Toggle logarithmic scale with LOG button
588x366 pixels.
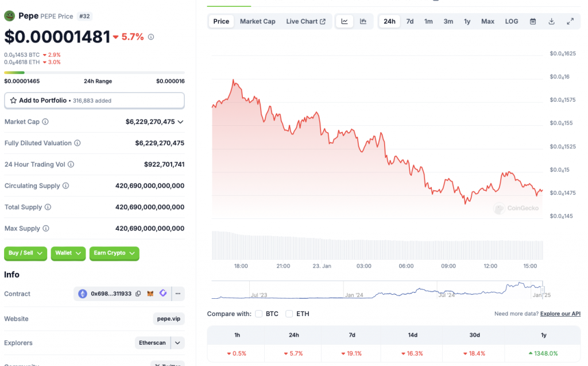511,21
